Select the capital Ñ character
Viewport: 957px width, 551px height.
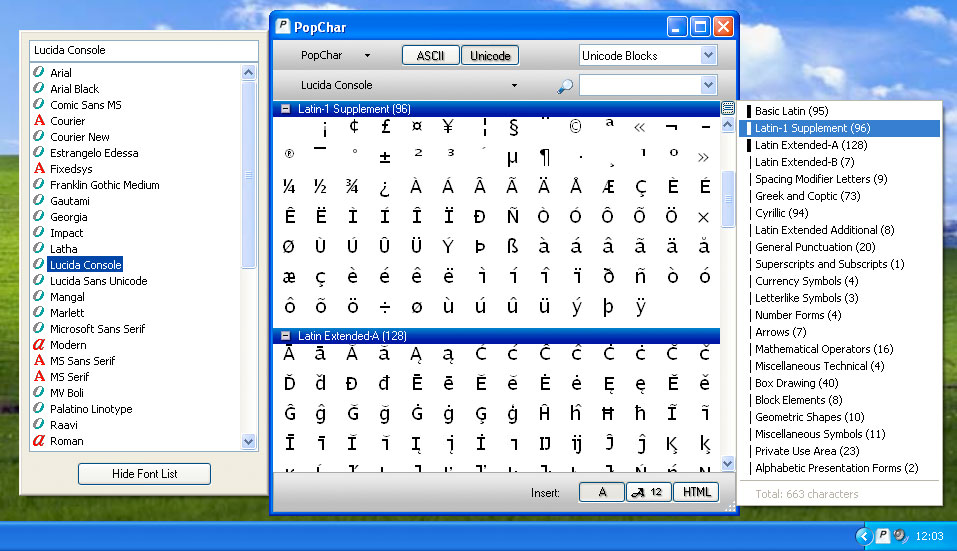(512, 216)
